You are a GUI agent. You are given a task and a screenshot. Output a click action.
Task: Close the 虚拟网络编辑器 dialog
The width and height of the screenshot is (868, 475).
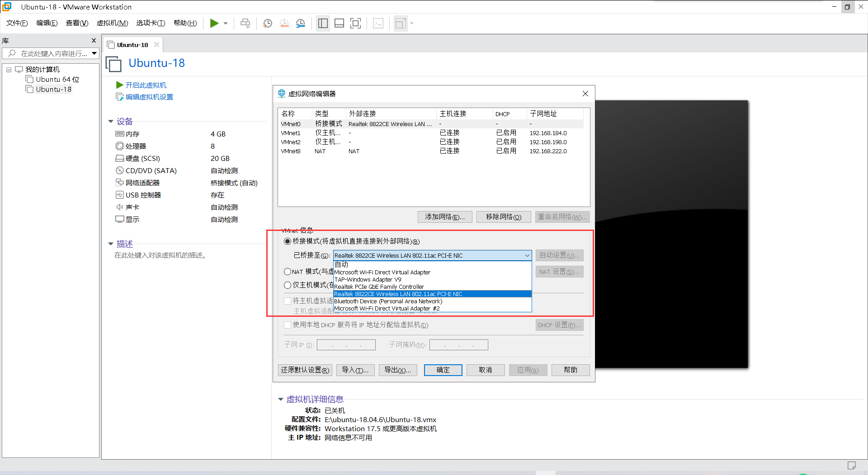click(585, 94)
